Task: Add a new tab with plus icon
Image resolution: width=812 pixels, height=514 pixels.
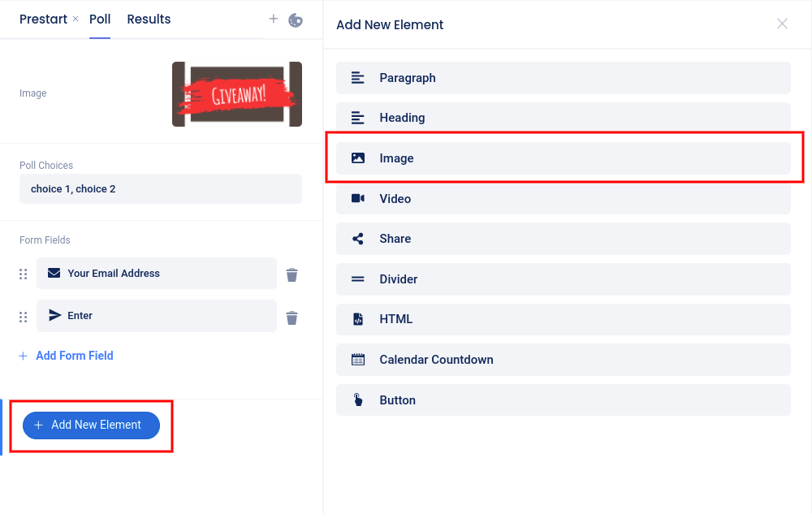Action: [x=273, y=19]
